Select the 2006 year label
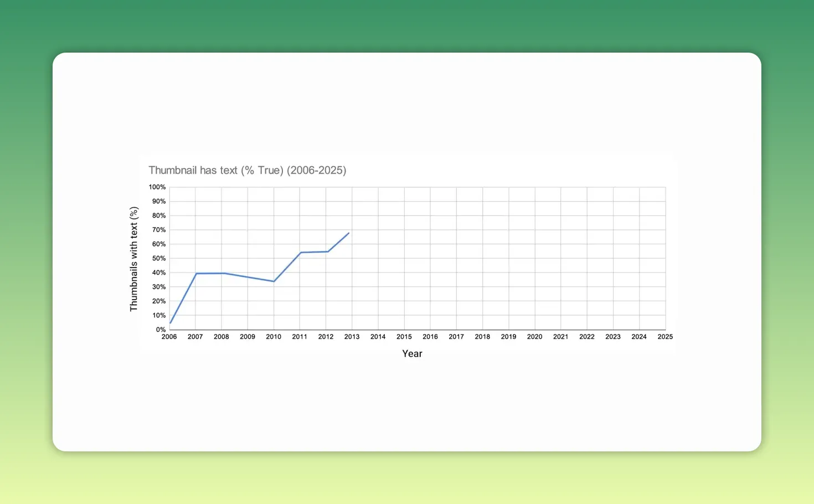 [x=169, y=336]
